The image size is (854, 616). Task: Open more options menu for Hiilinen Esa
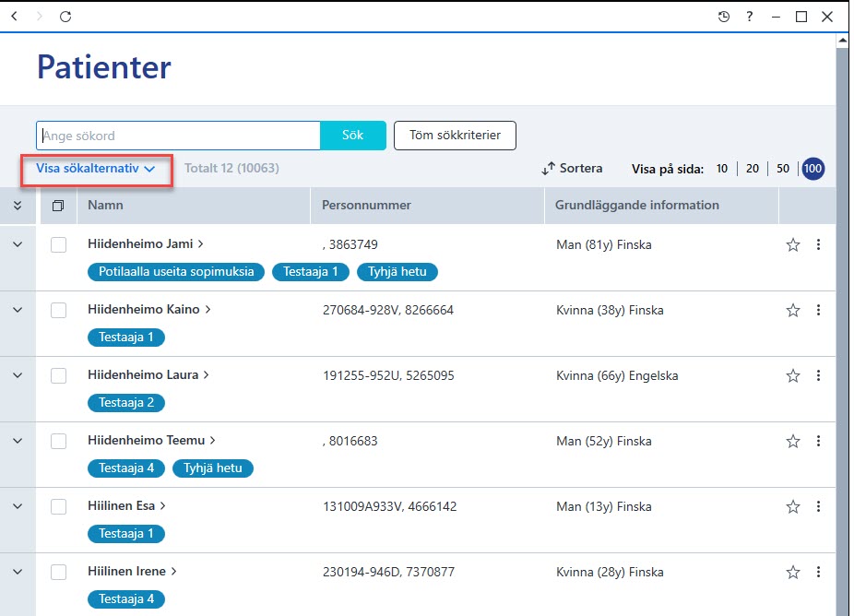pos(818,506)
